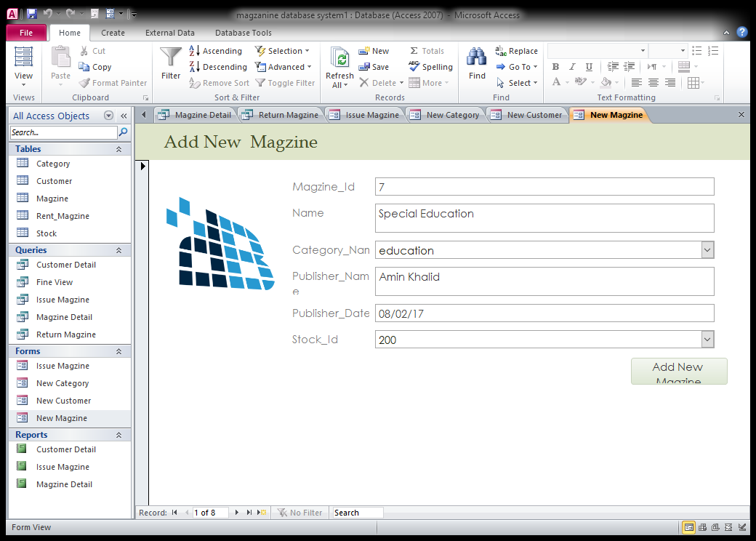Switch to Issue Magzine document tab
Viewport: 756px width, 541px height.
click(365, 115)
